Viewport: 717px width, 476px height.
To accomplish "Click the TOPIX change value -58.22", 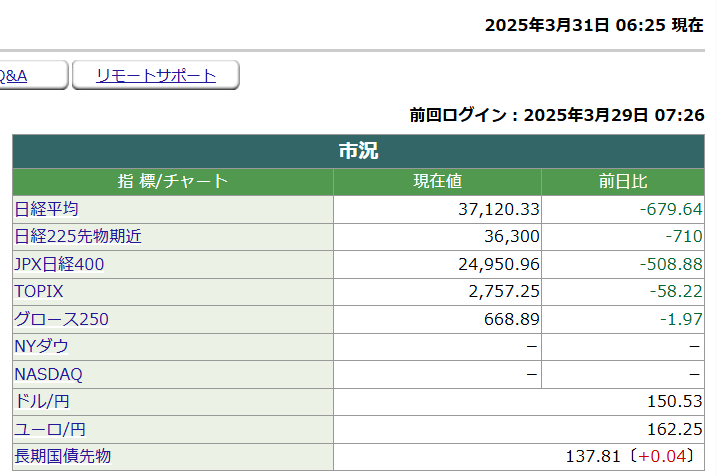I will [x=677, y=292].
